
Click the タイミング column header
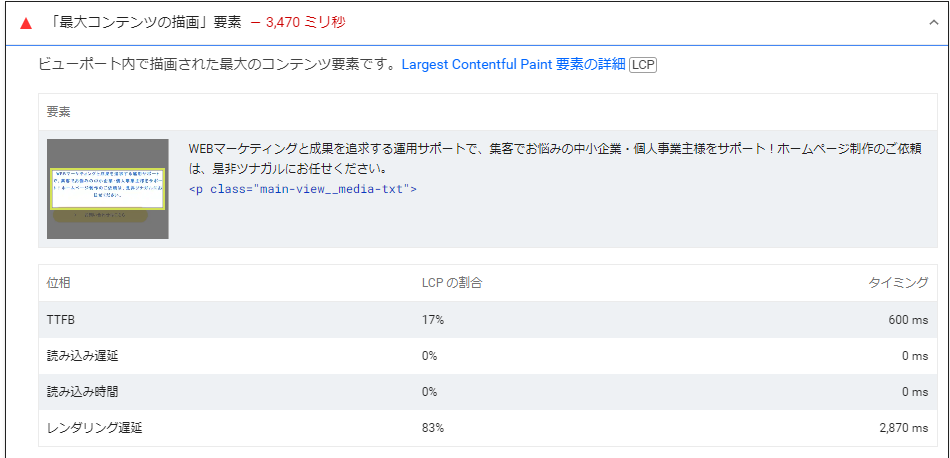pos(898,283)
